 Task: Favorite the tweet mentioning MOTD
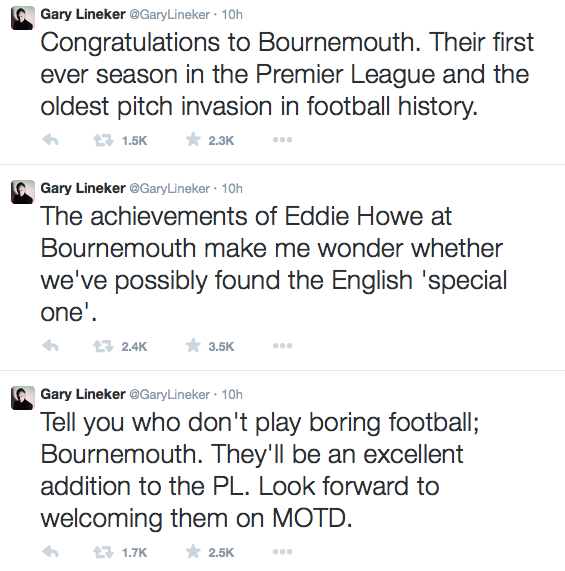coord(193,552)
